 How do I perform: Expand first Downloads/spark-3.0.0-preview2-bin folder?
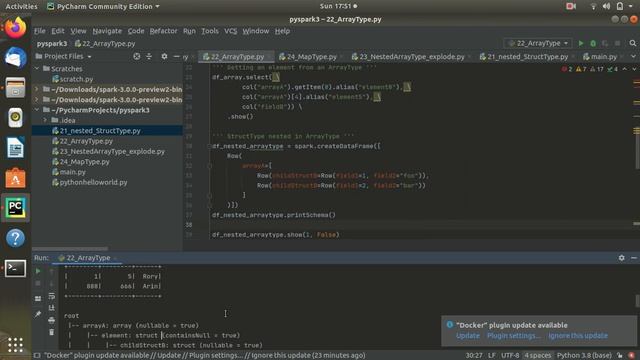click(37, 89)
